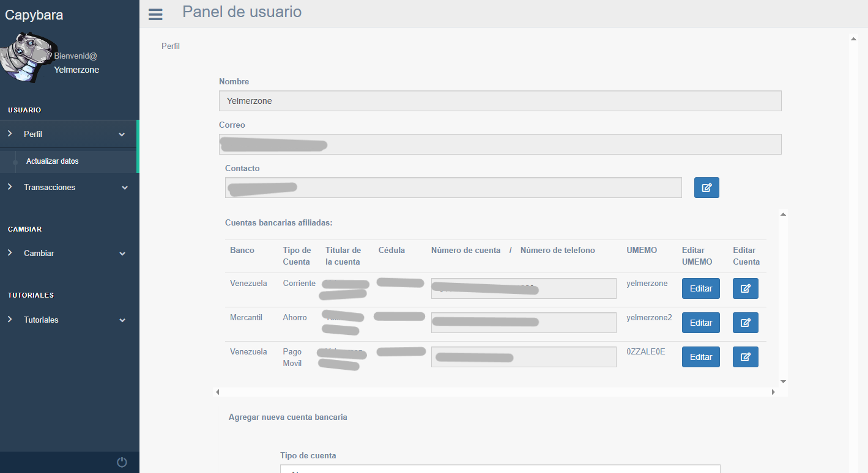
Task: Open Actualizar datos submenu item
Action: [x=53, y=161]
